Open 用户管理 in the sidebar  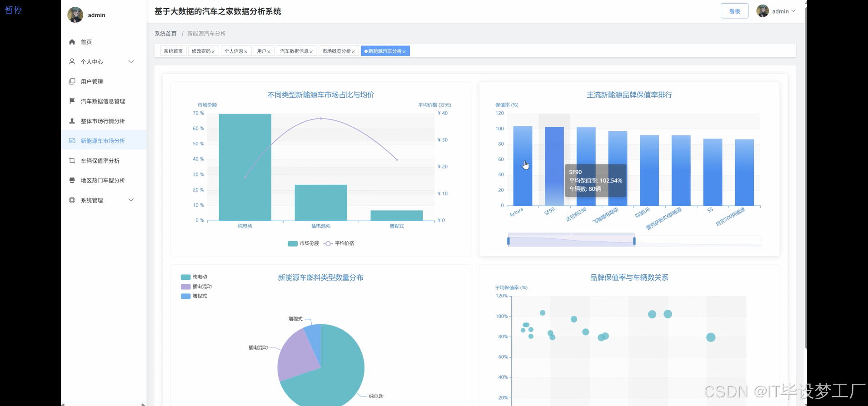point(104,81)
